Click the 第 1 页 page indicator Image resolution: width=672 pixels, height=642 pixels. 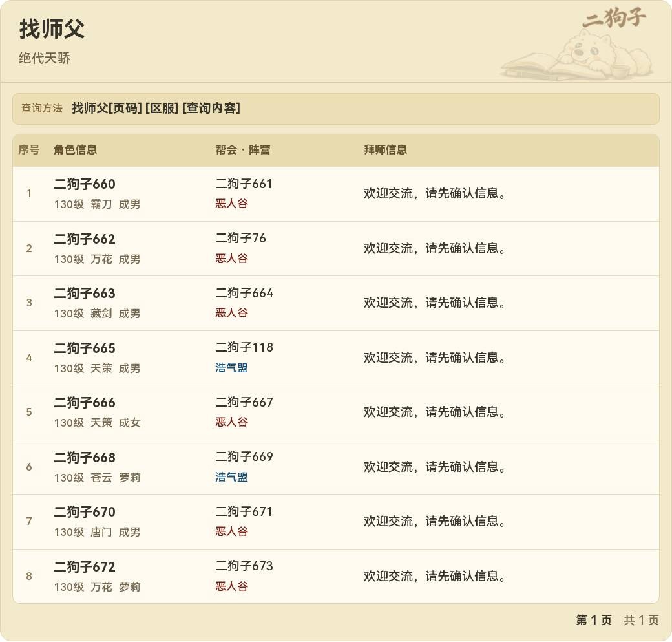coord(594,620)
